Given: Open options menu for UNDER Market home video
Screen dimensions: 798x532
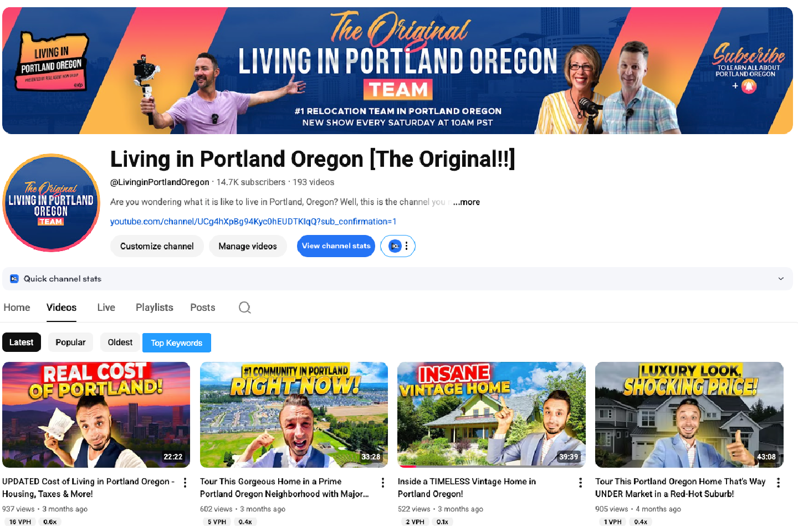Looking at the screenshot, I should coord(778,482).
